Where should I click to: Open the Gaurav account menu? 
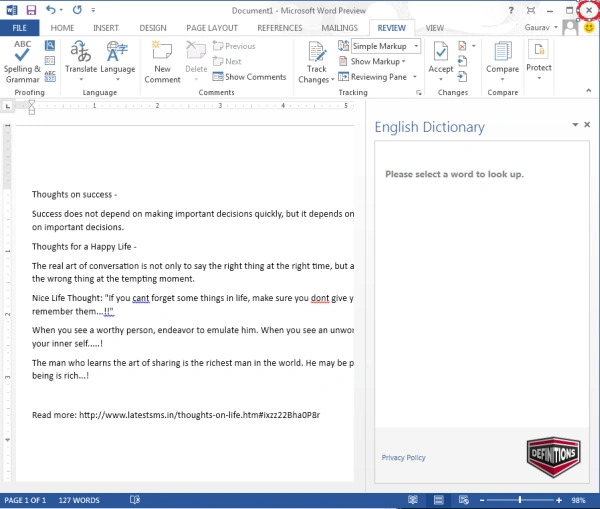pyautogui.click(x=541, y=28)
